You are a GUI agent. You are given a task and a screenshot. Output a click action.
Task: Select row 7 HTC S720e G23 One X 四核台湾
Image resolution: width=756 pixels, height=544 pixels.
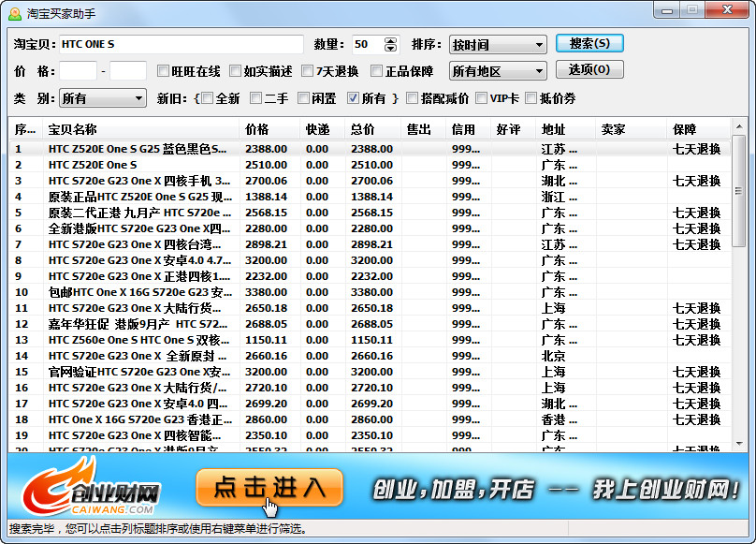coord(370,244)
